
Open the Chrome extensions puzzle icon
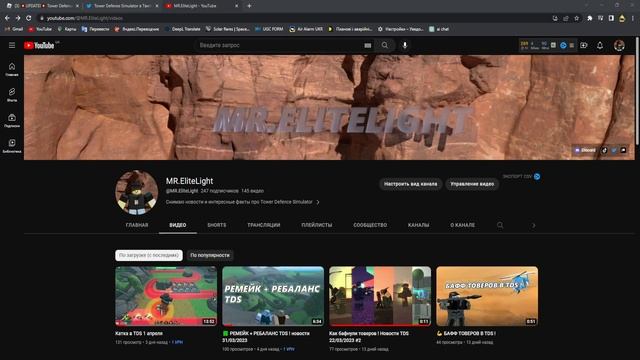(589, 18)
